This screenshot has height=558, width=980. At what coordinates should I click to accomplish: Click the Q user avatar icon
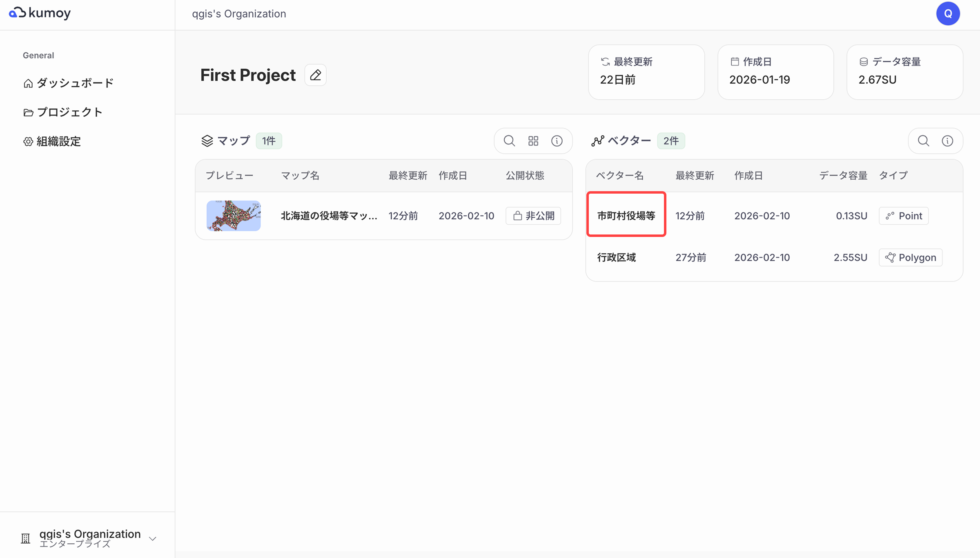click(948, 13)
